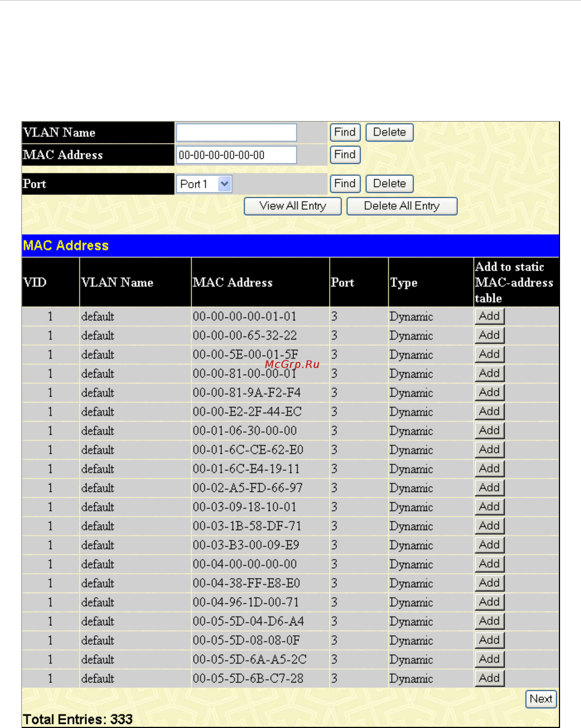Select MAC address cell 00-00-00-00-01-01

pyautogui.click(x=260, y=316)
